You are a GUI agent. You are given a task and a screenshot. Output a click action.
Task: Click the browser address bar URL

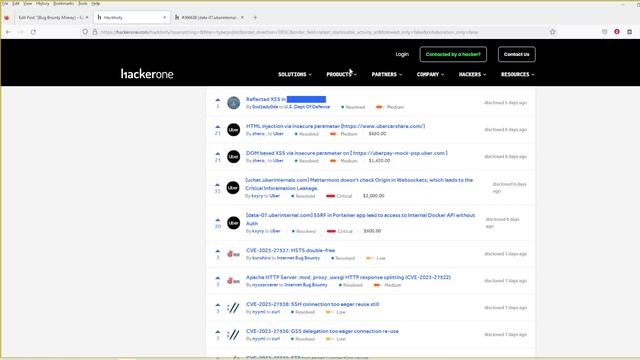289,32
